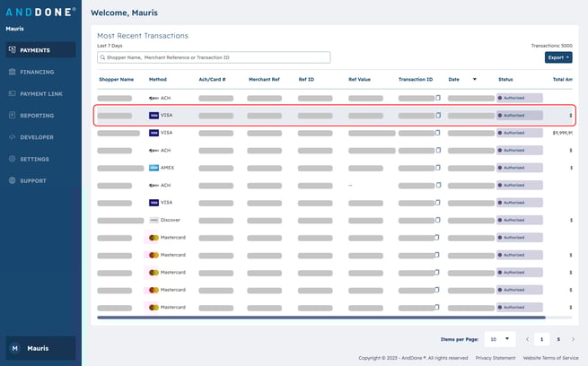Sort by Date column arrow
The height and width of the screenshot is (366, 588).
(474, 79)
